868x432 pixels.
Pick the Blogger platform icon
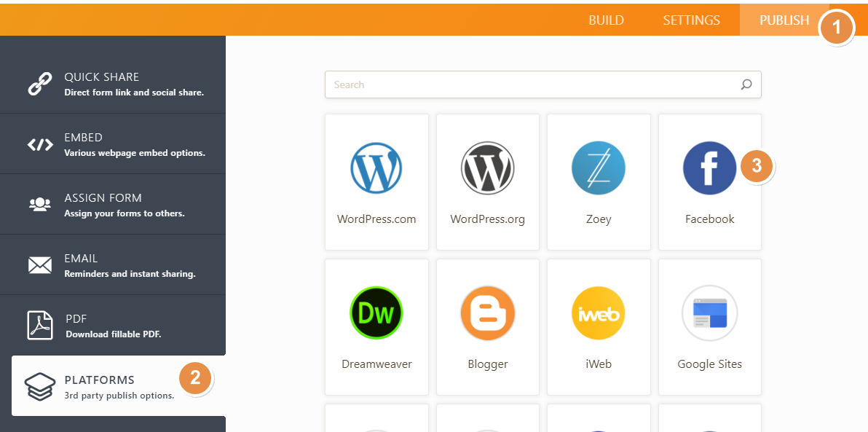487,313
